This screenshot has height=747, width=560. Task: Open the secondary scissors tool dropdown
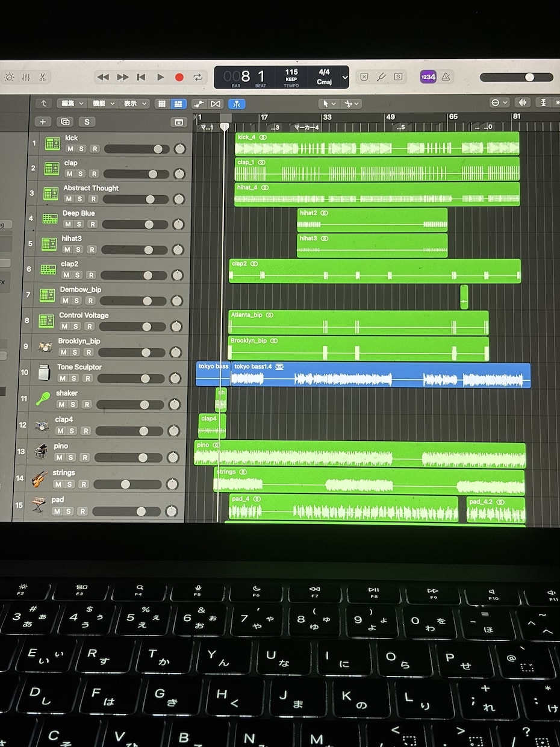tap(350, 104)
